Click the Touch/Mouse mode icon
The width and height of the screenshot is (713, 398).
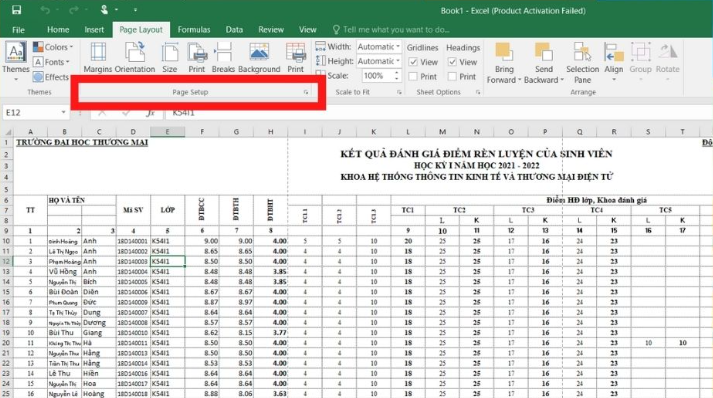(x=105, y=10)
